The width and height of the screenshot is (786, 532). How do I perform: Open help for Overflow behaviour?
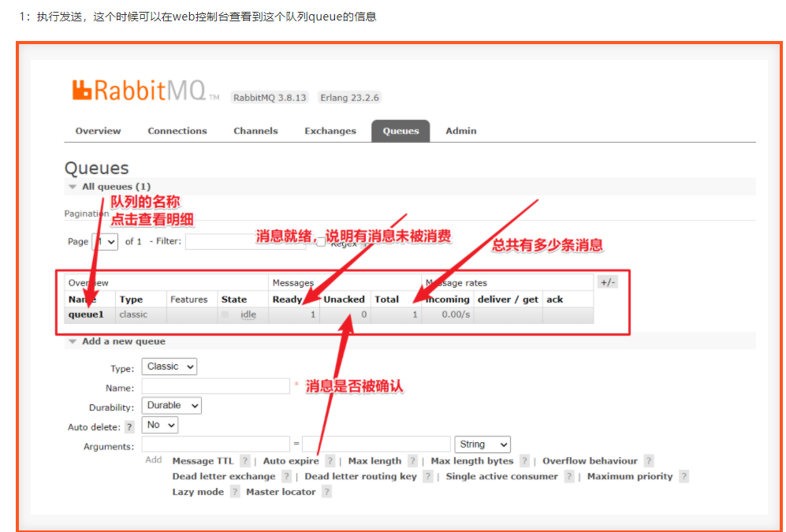pos(649,461)
